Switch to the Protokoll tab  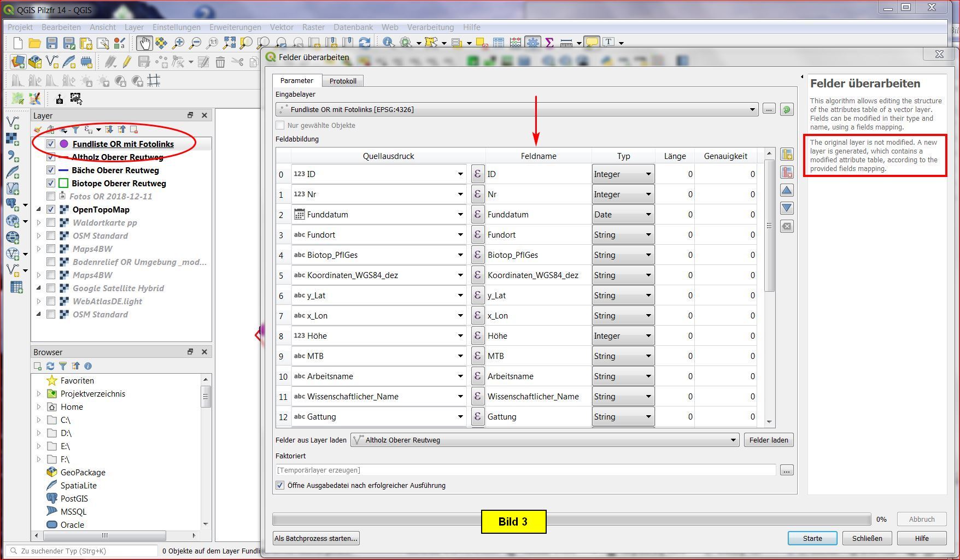click(x=343, y=81)
